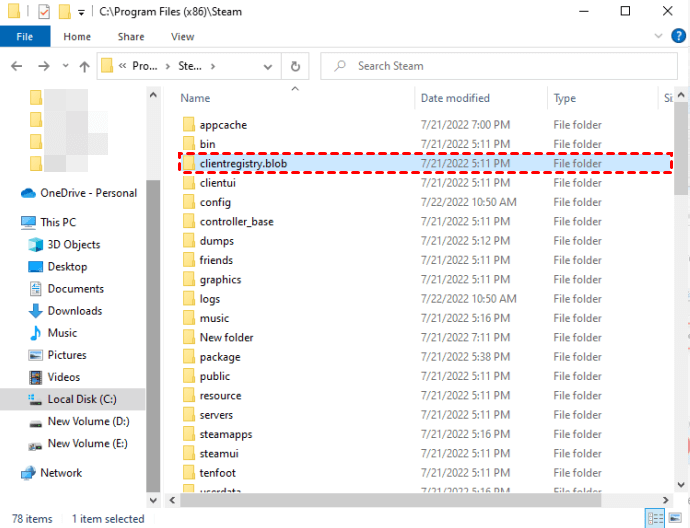Expand the hidden breadcrumb path chevrons

click(x=122, y=66)
